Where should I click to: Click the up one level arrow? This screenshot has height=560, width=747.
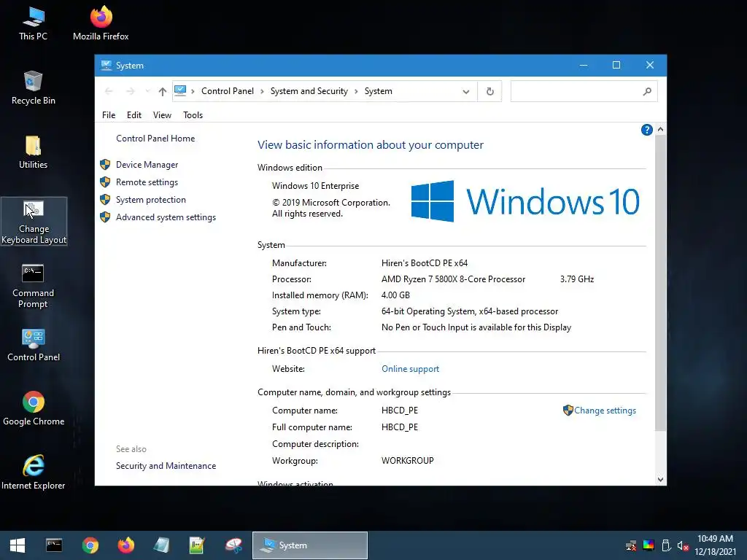(x=163, y=91)
